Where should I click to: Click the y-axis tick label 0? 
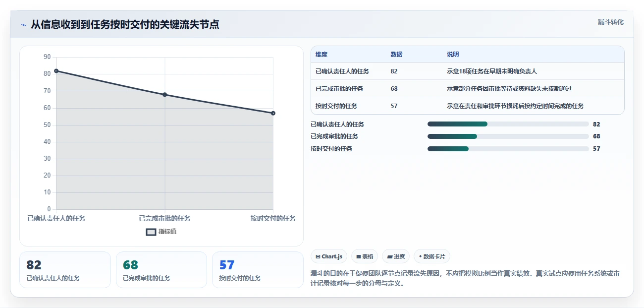pos(49,209)
